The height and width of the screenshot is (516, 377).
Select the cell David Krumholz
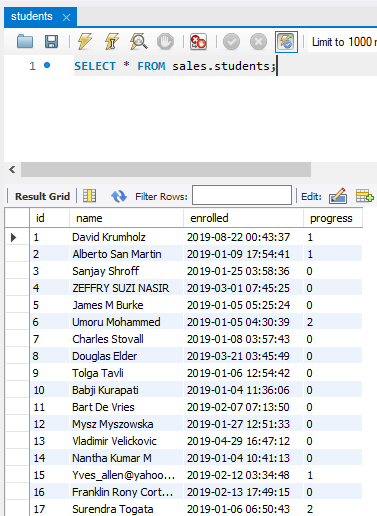pos(126,237)
